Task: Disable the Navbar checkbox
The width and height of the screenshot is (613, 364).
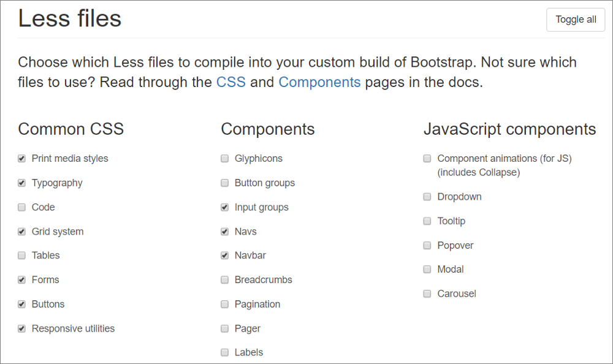Action: coord(225,256)
